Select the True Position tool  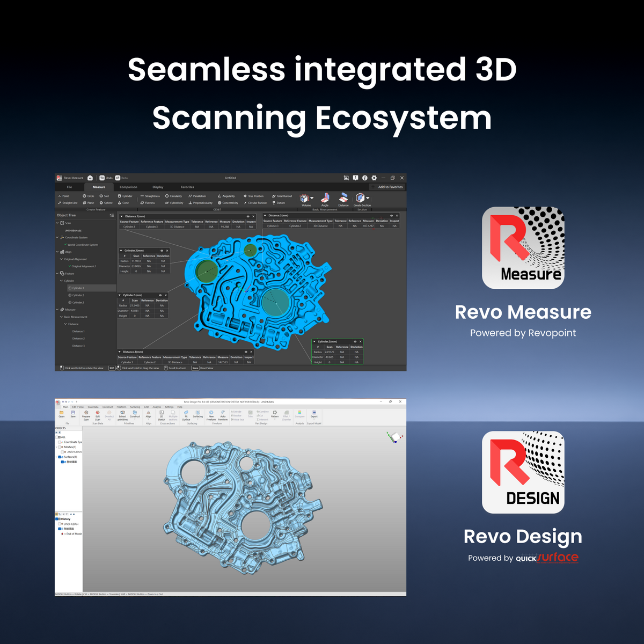253,196
